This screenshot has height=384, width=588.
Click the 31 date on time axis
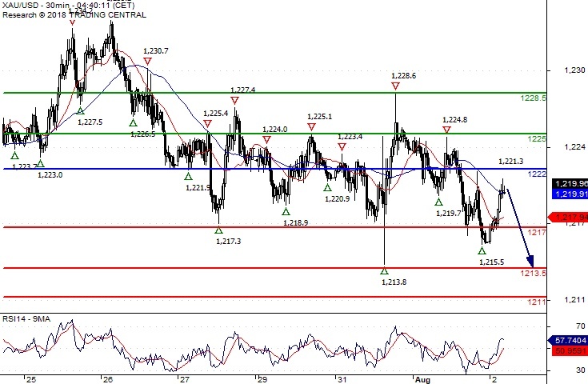[x=342, y=380]
